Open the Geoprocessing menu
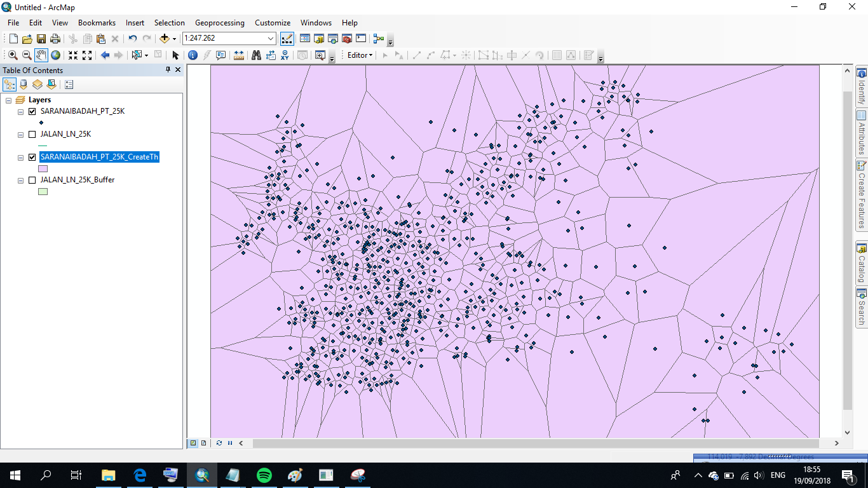Screen dimensions: 868x488 tap(219, 22)
